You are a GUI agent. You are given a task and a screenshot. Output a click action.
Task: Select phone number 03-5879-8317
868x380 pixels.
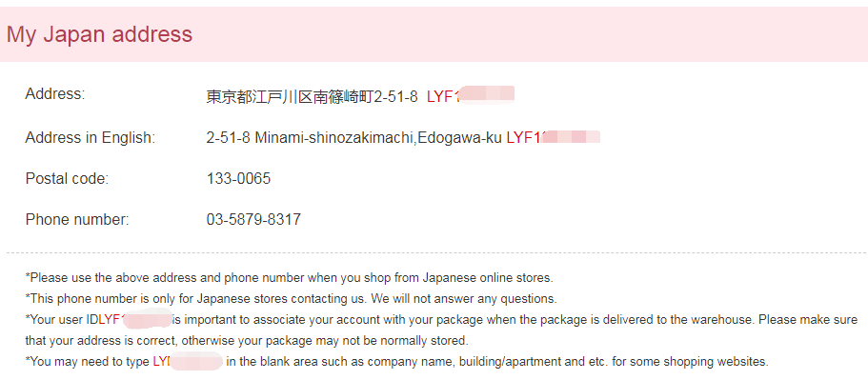(253, 220)
